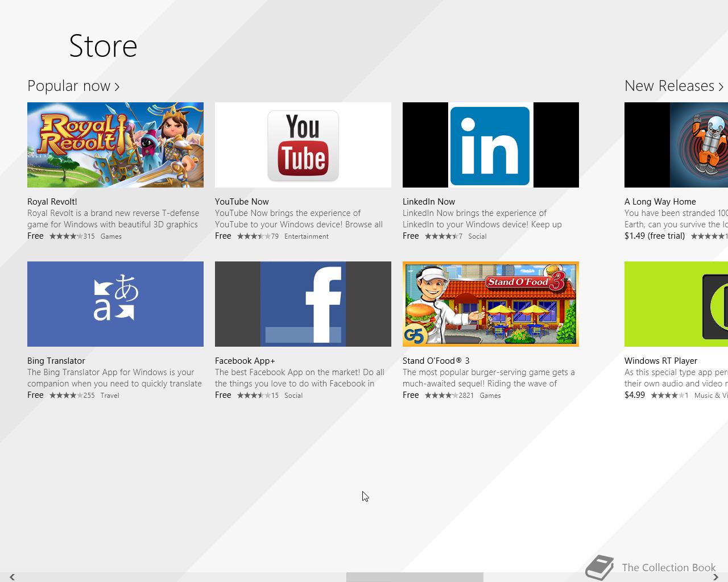728x582 pixels.
Task: Open the LinkedIn Now app tile image
Action: (x=491, y=145)
